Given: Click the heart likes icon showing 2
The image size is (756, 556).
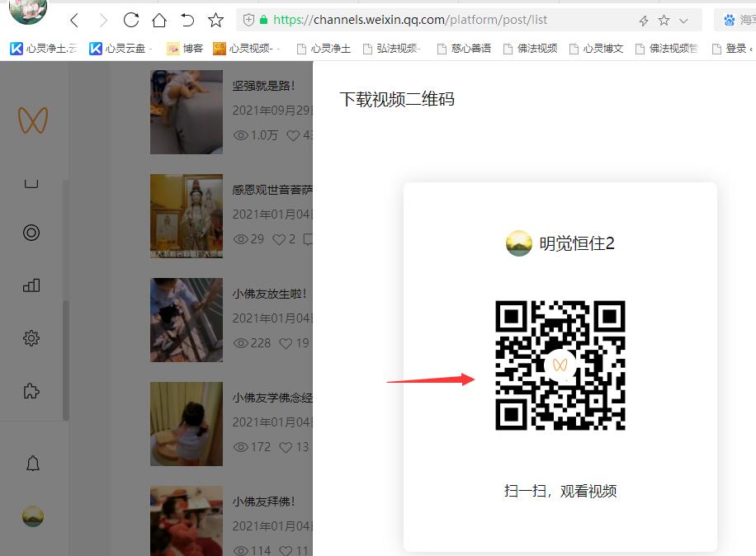Looking at the screenshot, I should pos(279,239).
